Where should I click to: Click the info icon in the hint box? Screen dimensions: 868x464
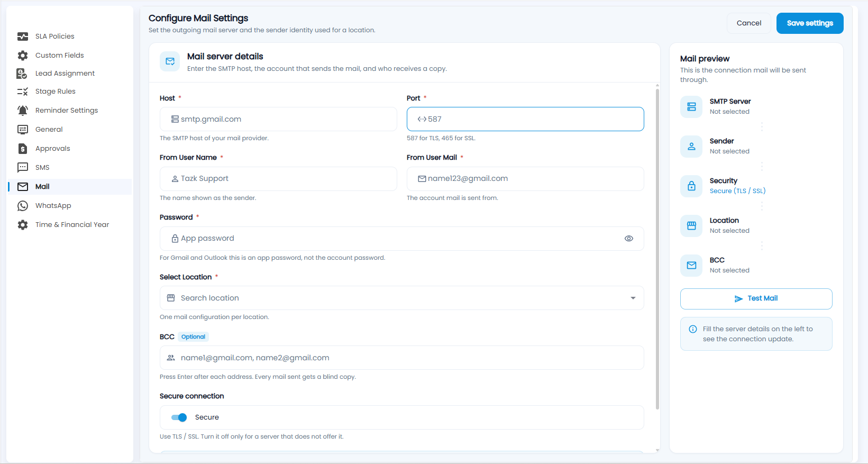[x=693, y=329]
